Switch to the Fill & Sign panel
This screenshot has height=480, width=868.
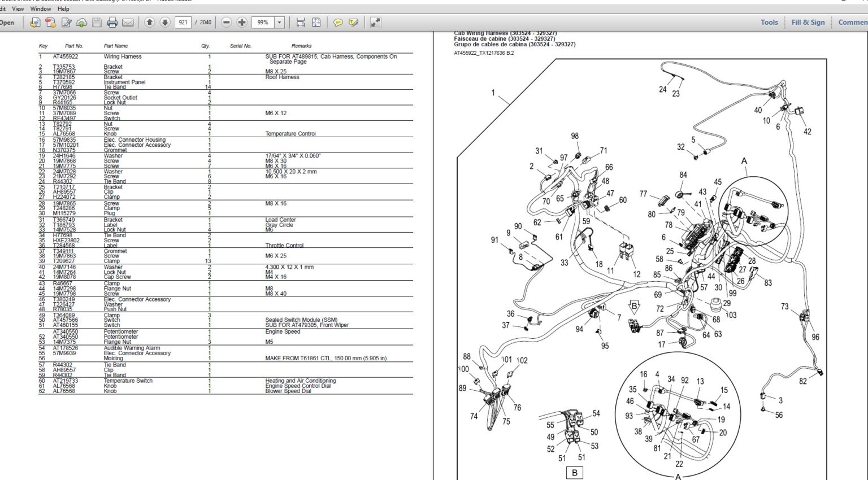pyautogui.click(x=808, y=21)
